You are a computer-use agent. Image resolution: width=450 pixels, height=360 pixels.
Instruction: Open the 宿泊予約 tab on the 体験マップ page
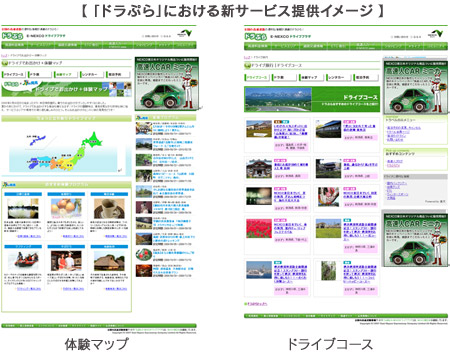(x=118, y=74)
